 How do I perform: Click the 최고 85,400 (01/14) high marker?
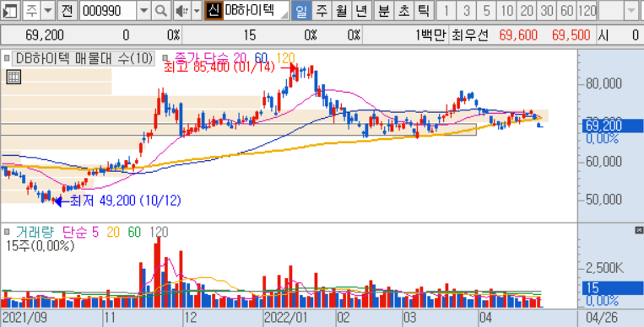(219, 67)
